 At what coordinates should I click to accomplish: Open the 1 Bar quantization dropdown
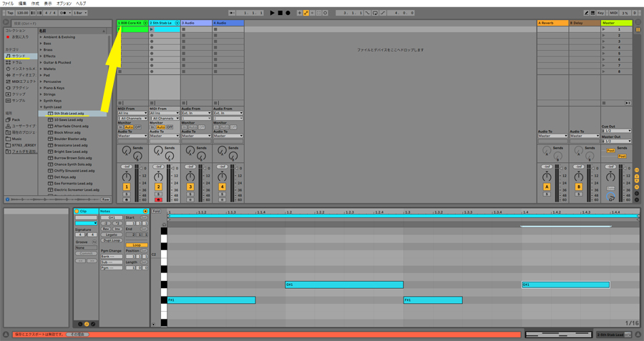click(x=80, y=13)
